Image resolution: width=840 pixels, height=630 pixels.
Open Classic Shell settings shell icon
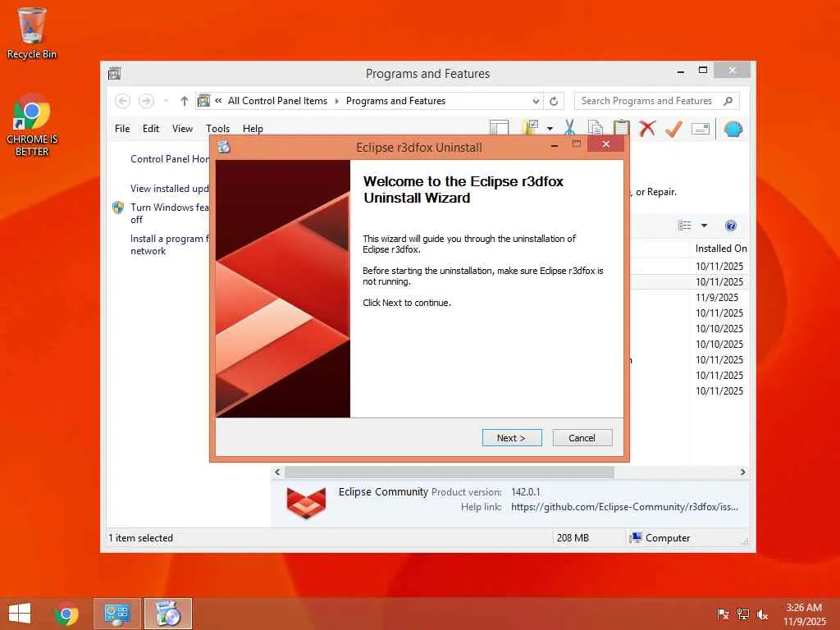click(x=733, y=129)
